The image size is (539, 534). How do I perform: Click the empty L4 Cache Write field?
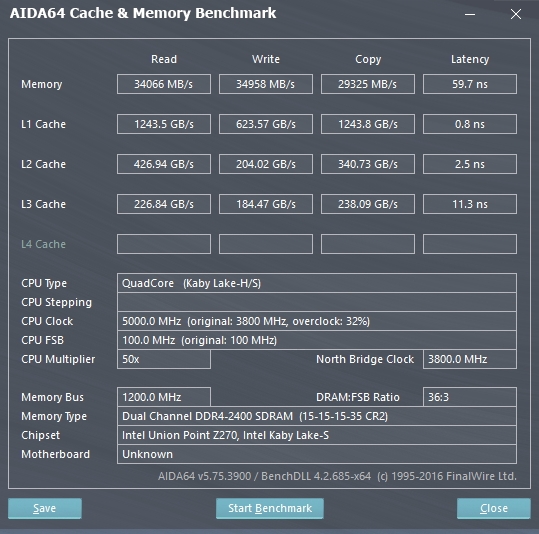pos(266,244)
